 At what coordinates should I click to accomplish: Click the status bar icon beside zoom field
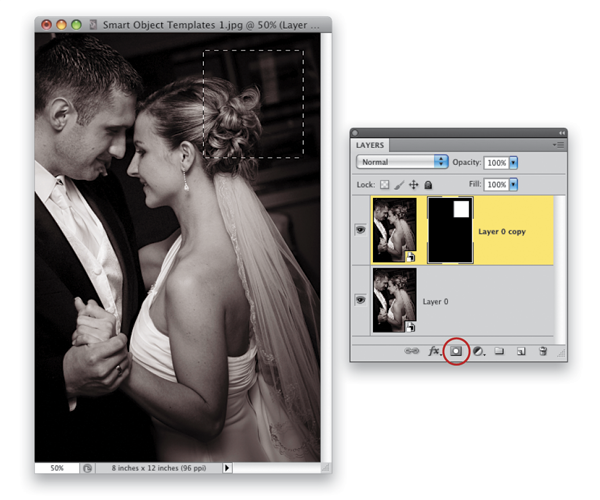click(x=87, y=468)
